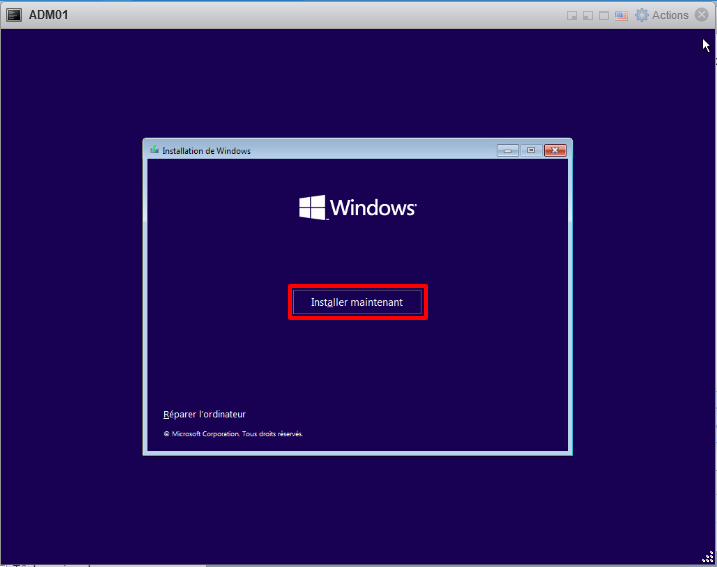Click the ADM01 console title text
This screenshot has height=567, width=717.
[x=47, y=15]
